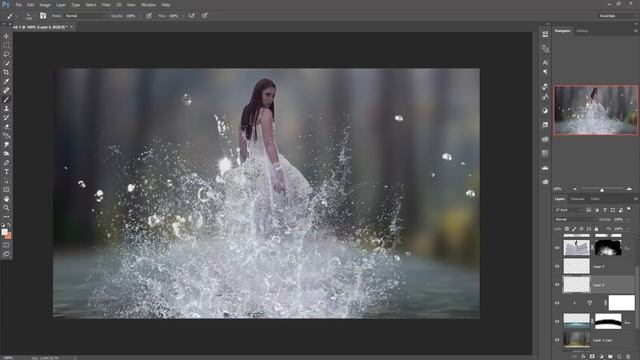Switch to the Paths tab

596,199
